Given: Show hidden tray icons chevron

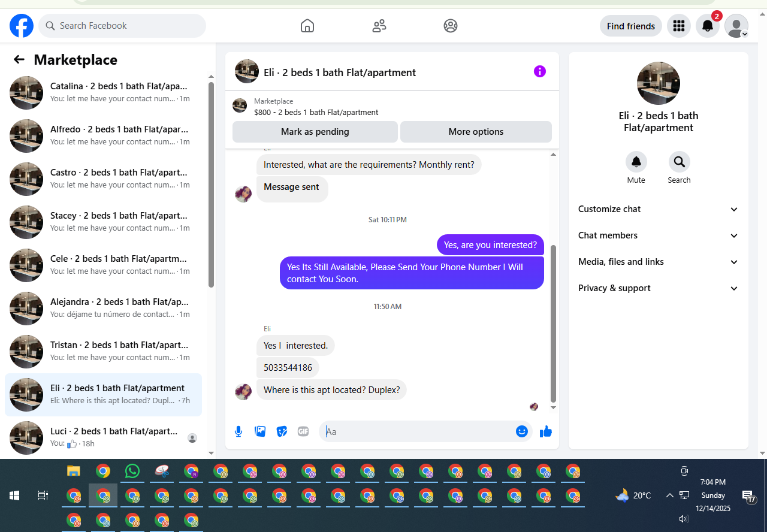Looking at the screenshot, I should (x=669, y=495).
